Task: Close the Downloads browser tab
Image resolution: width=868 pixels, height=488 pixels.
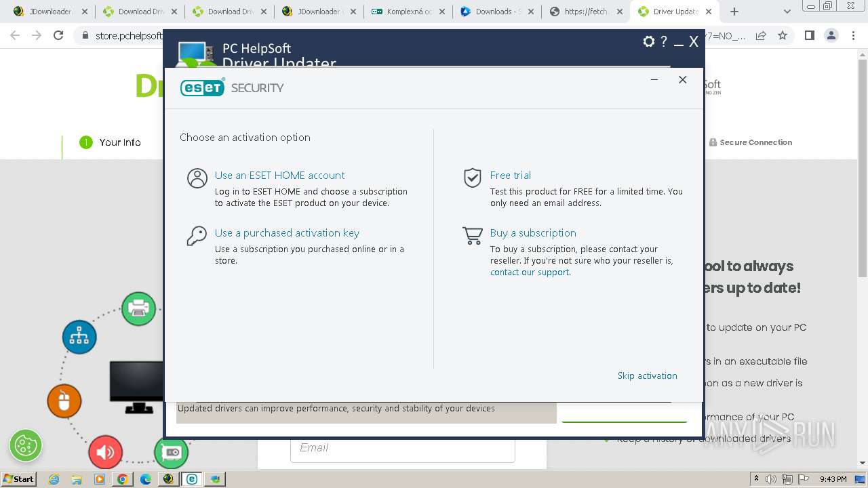Action: [x=531, y=12]
